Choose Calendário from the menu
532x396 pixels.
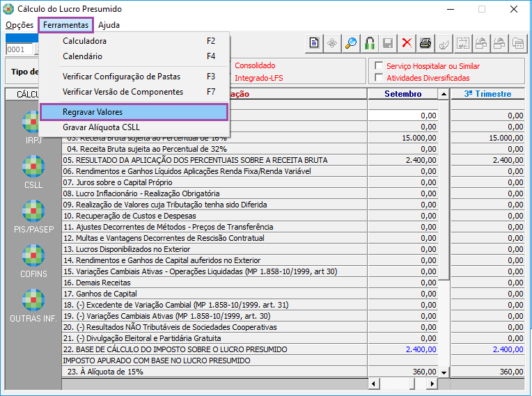[134, 56]
